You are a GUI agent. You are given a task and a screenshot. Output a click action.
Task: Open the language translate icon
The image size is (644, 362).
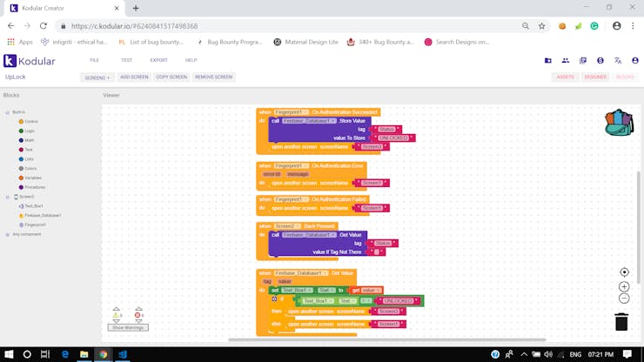(x=618, y=60)
